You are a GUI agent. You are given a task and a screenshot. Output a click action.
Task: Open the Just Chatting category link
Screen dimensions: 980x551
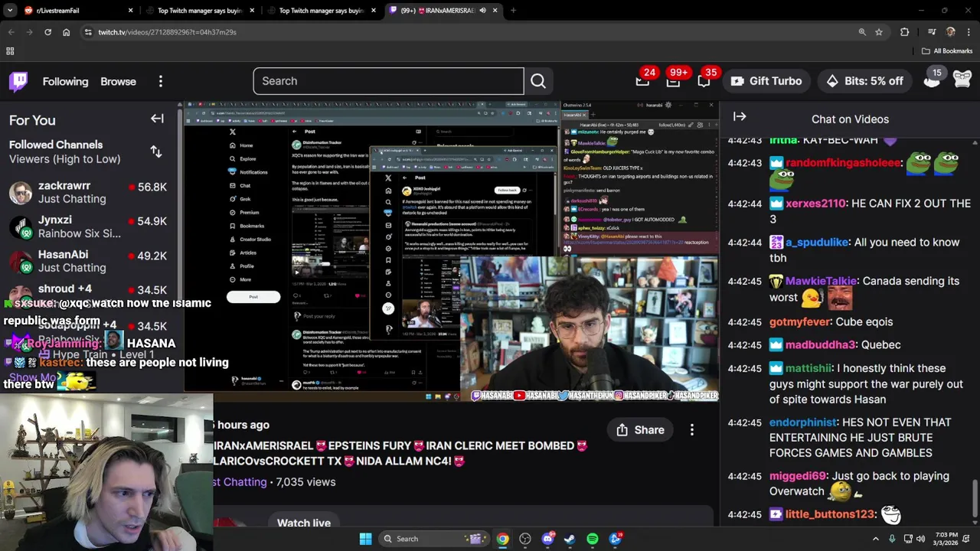point(240,482)
